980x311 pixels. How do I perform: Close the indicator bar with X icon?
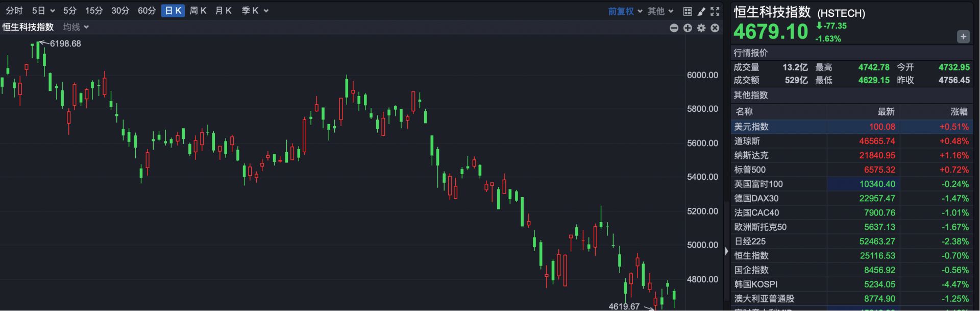[715, 28]
